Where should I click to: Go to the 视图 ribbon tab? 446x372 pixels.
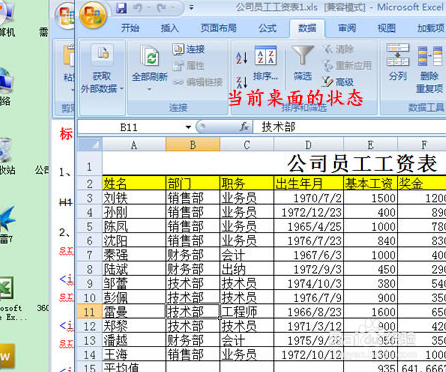click(386, 28)
